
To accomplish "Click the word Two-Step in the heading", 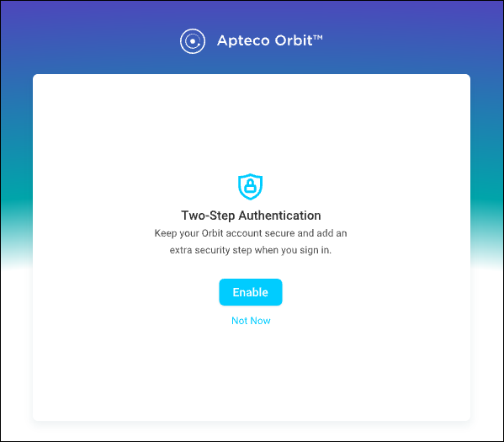I will [x=208, y=216].
